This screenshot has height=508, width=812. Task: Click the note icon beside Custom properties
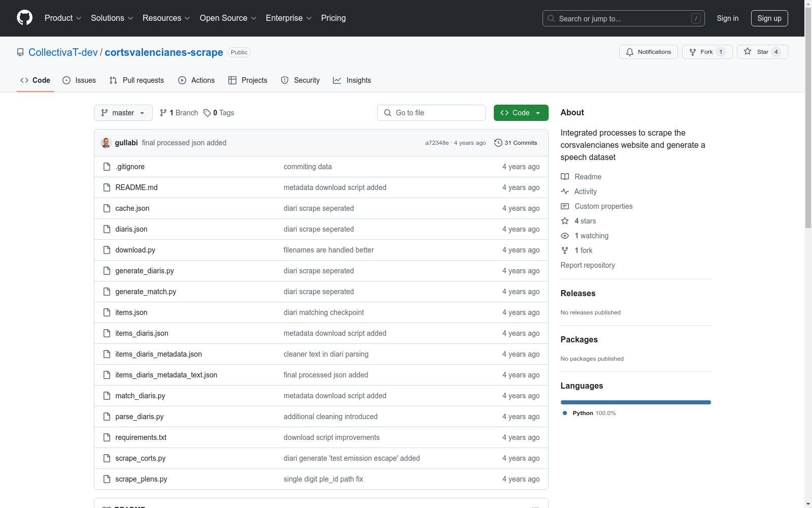point(565,206)
